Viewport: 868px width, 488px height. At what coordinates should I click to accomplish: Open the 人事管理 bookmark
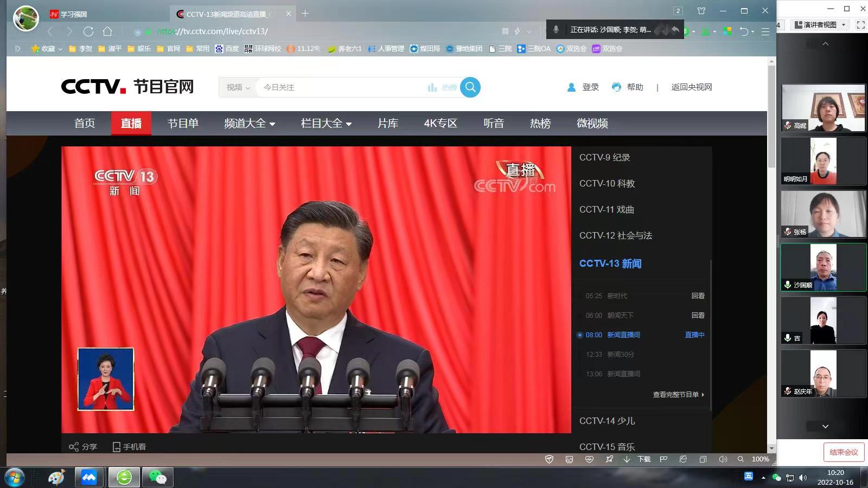point(386,49)
